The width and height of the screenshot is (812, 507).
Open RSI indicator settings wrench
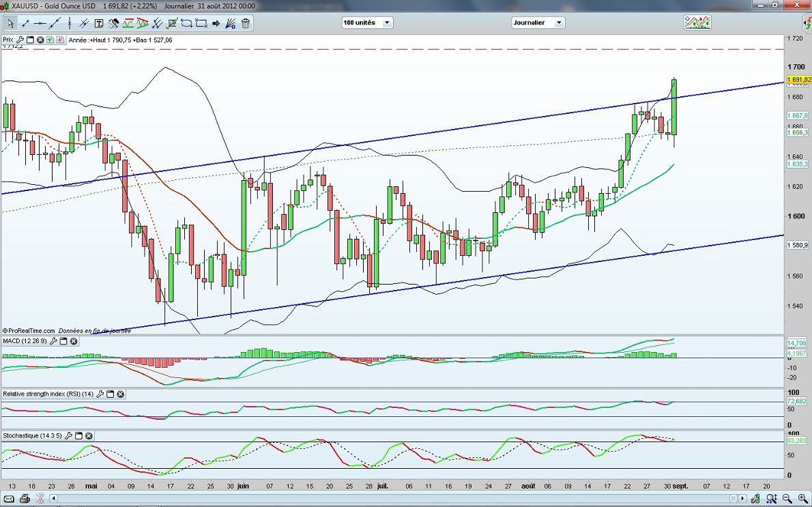pos(100,394)
